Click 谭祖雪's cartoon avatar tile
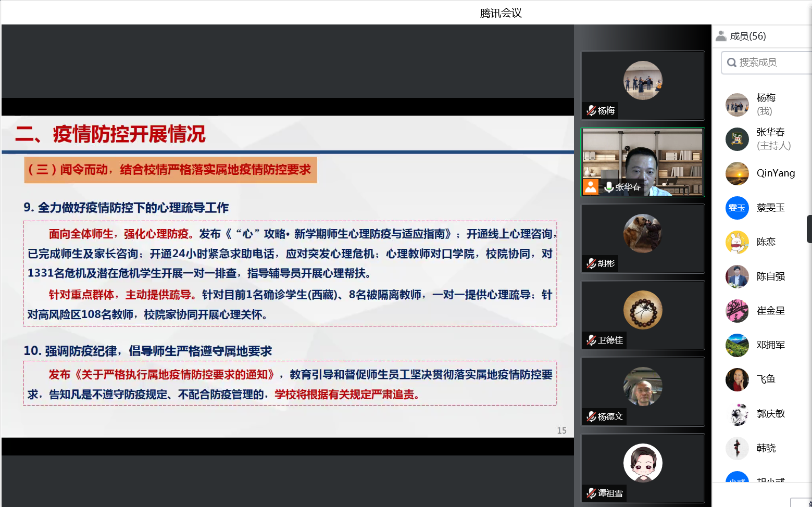Screen dimensions: 812x507 tap(643, 463)
